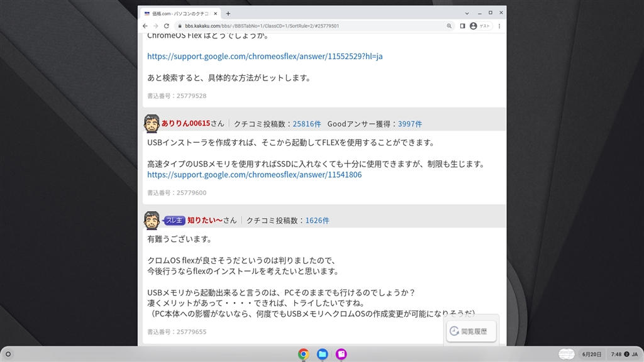Screen dimensions: 644x362
Task: Click the 有難うございます。 line
Action: 180,239
